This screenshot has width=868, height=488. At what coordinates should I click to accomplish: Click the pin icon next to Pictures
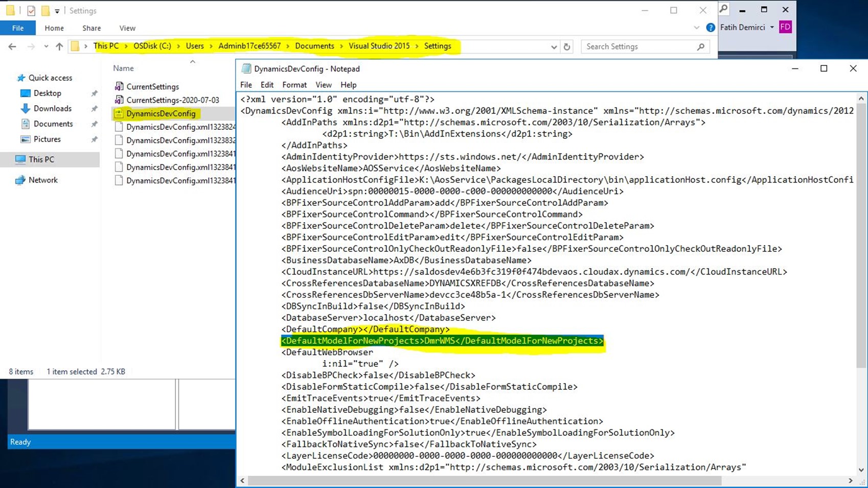point(94,140)
